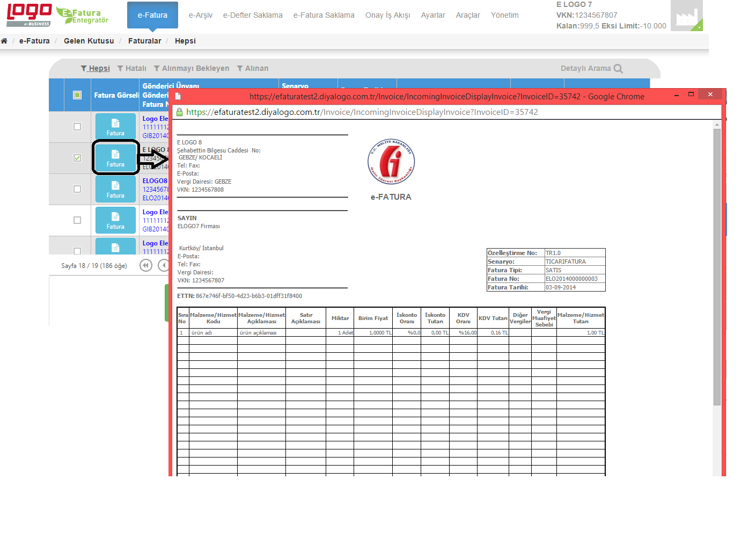Click the Detaylı Arama magnifier icon
The height and width of the screenshot is (559, 756).
click(618, 69)
